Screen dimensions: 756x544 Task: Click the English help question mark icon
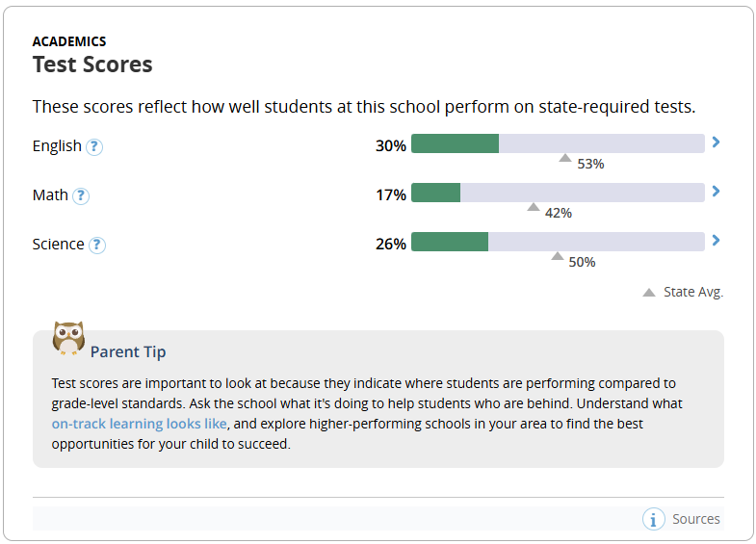(x=93, y=146)
